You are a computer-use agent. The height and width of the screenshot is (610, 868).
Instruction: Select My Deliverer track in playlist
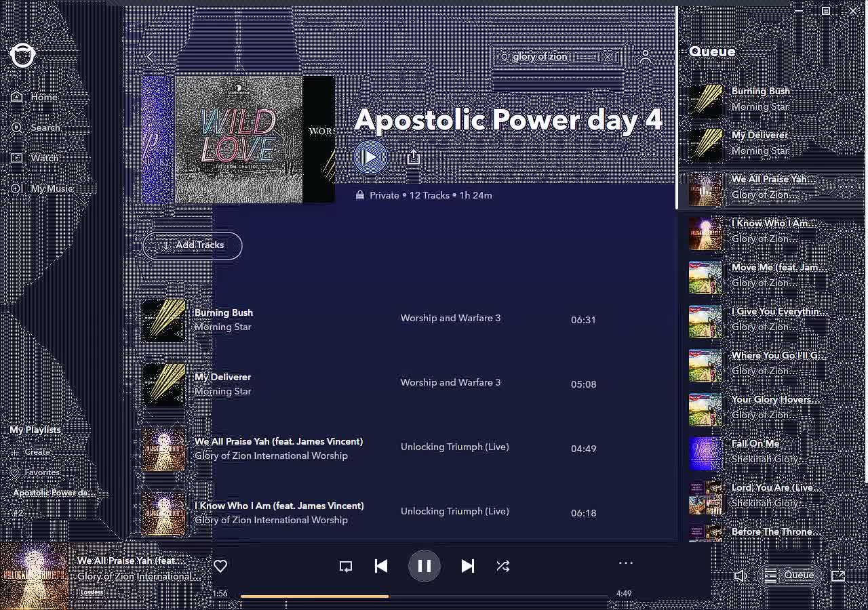pyautogui.click(x=222, y=377)
